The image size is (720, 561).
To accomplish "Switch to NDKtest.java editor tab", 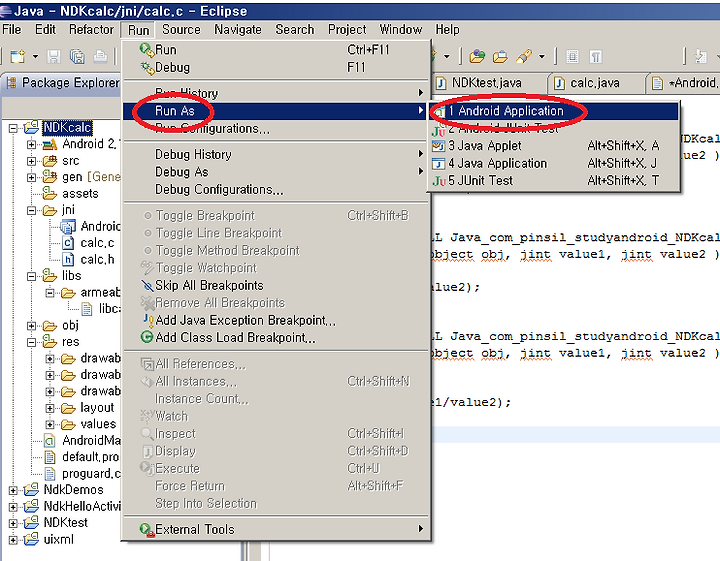I will click(487, 83).
